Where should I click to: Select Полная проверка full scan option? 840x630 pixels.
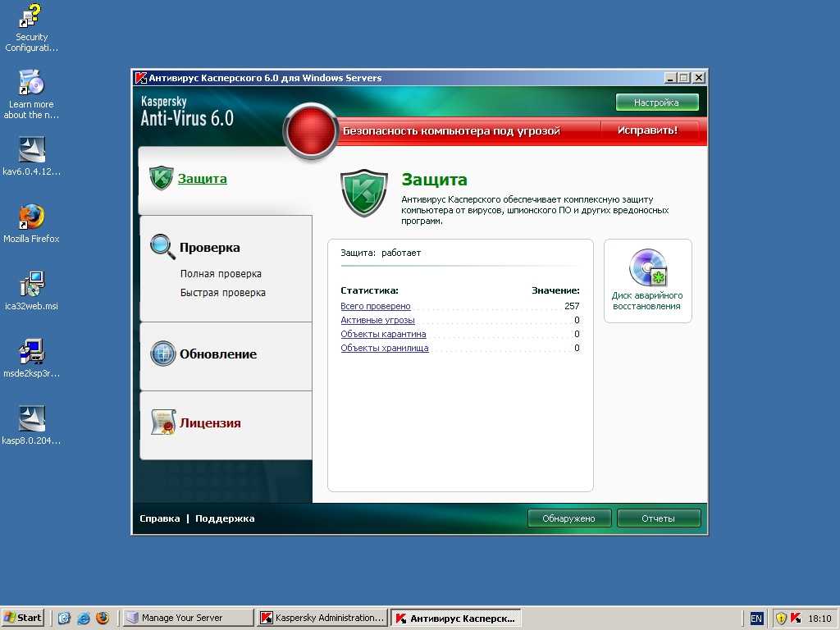(221, 274)
